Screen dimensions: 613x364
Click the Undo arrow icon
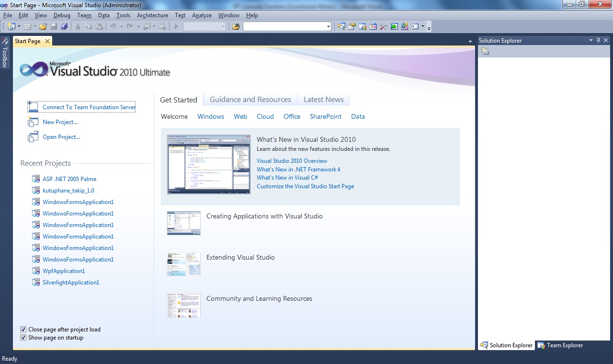pos(113,27)
